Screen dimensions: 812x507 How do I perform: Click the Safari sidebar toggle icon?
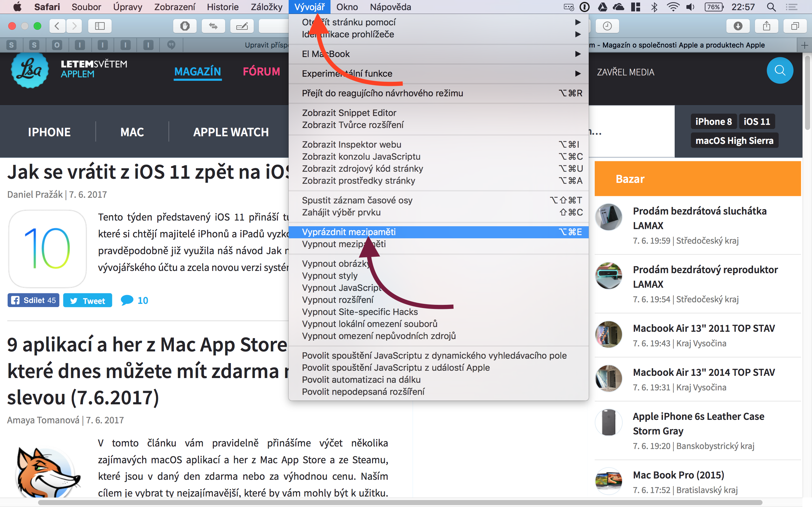[100, 26]
